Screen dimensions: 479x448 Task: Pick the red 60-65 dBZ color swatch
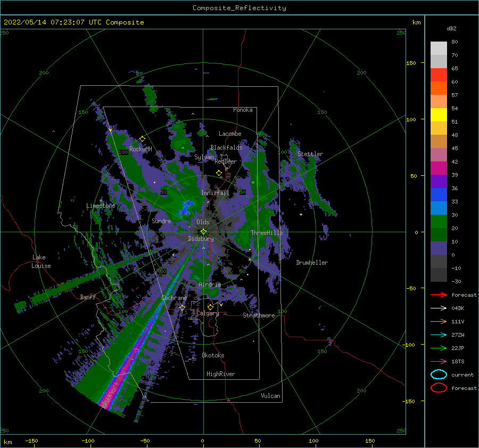pos(439,75)
